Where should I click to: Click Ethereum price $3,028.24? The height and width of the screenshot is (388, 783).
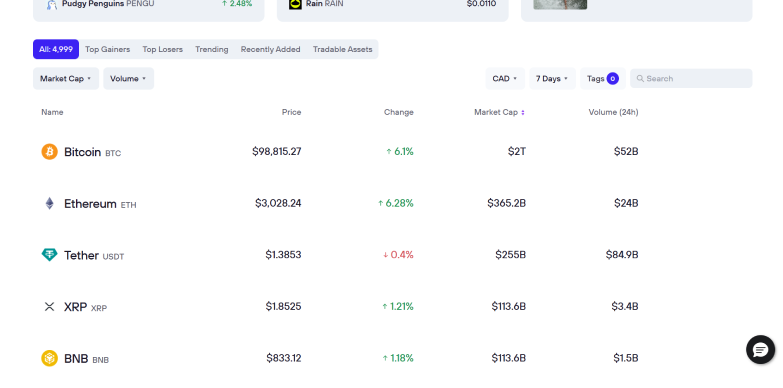pyautogui.click(x=278, y=203)
